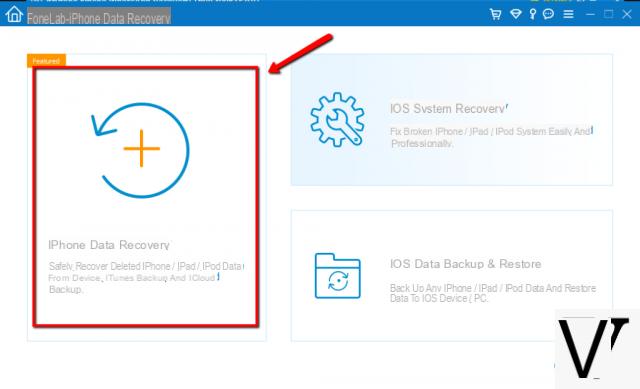Viewport: 640px width, 389px height.
Task: Open the chat feedback bubble icon
Action: (549, 14)
